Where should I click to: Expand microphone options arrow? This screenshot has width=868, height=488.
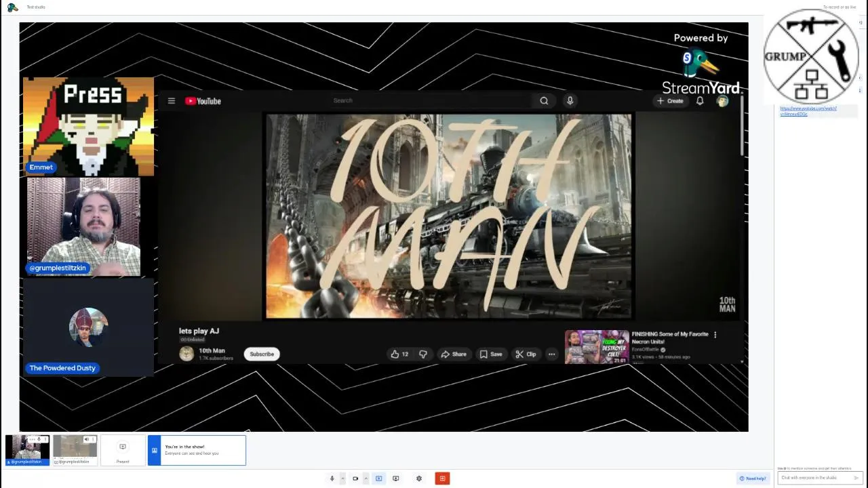tap(342, 479)
